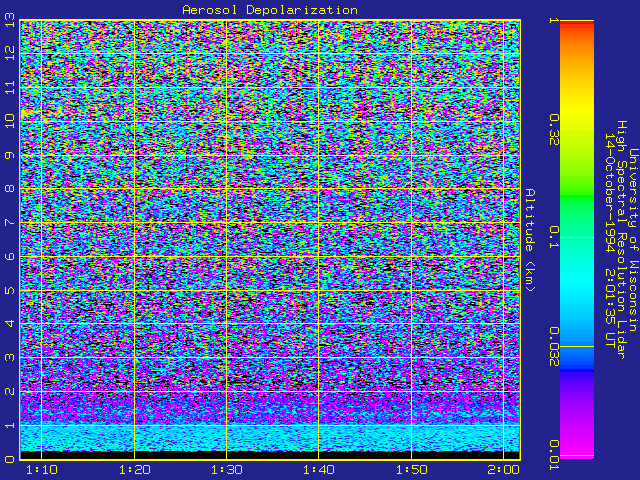The width and height of the screenshot is (640, 480).
Task: Click the altitude label 2
Action: coord(9,391)
